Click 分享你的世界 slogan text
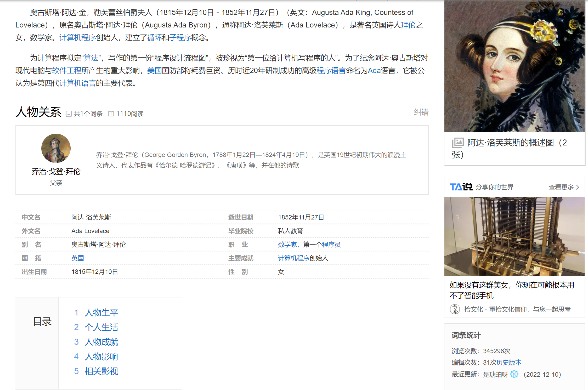The image size is (588, 390). pyautogui.click(x=494, y=187)
